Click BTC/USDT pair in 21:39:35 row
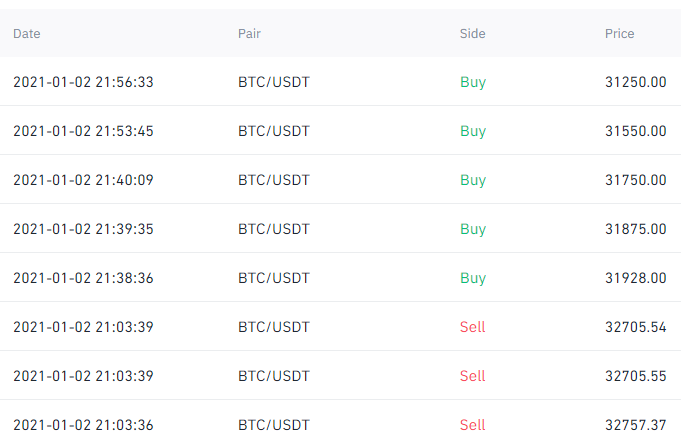 click(273, 229)
